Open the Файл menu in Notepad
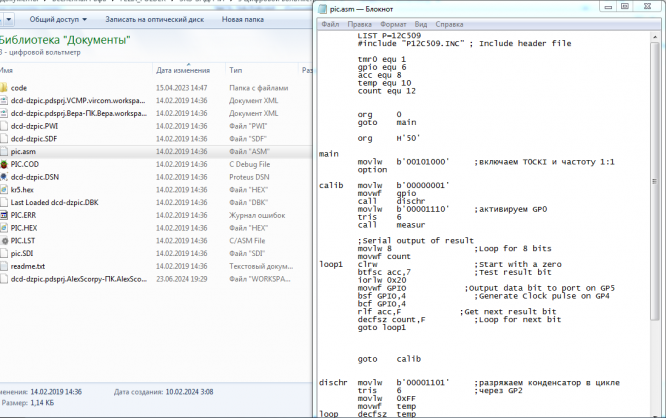The height and width of the screenshot is (418, 666). tap(330, 24)
